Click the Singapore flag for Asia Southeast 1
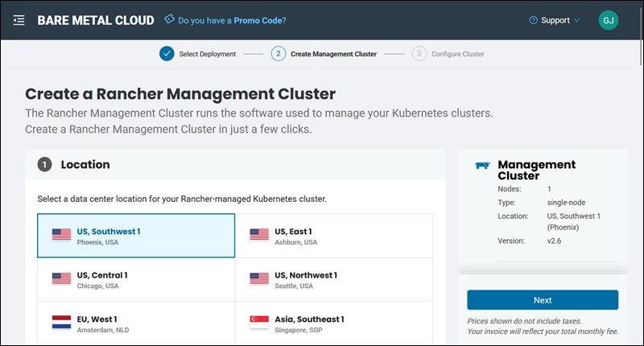Viewport: 644px width, 346px height. coord(259,322)
